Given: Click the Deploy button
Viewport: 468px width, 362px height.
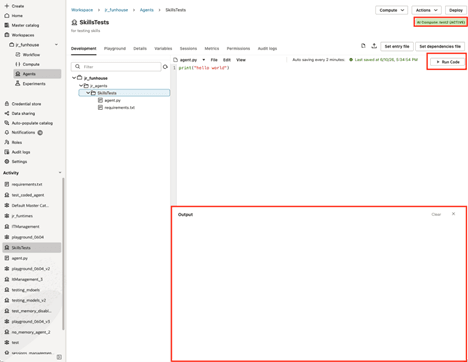Looking at the screenshot, I should [456, 10].
